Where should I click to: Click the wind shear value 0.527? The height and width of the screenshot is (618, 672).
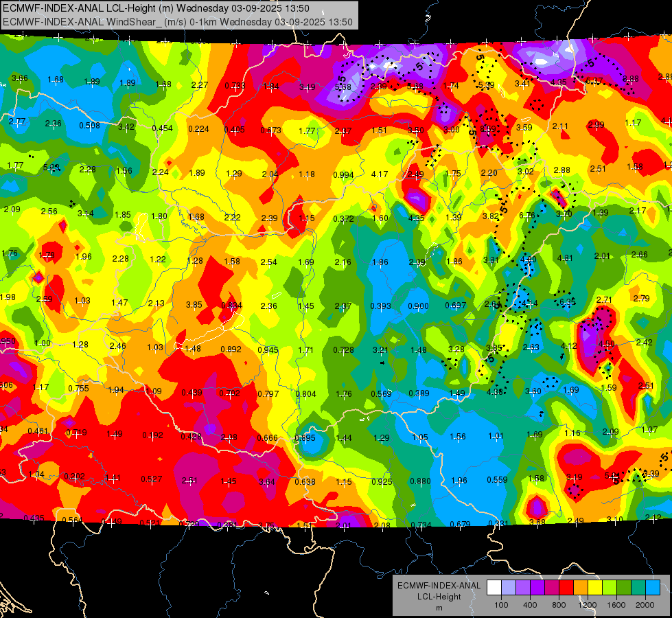pos(151,479)
